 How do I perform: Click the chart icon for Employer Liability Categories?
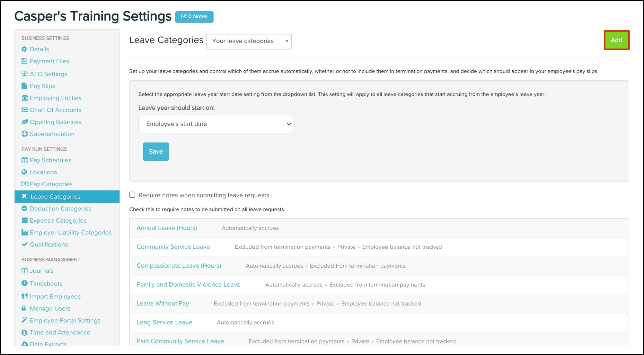click(x=24, y=232)
